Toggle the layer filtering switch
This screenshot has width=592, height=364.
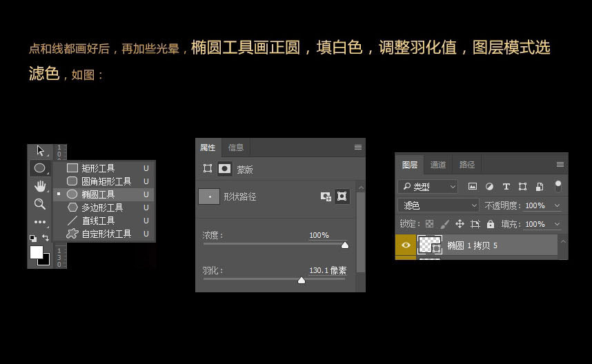pos(558,186)
